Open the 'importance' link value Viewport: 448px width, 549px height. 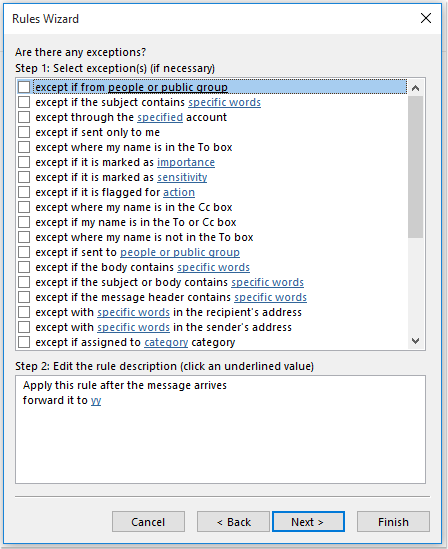click(186, 162)
